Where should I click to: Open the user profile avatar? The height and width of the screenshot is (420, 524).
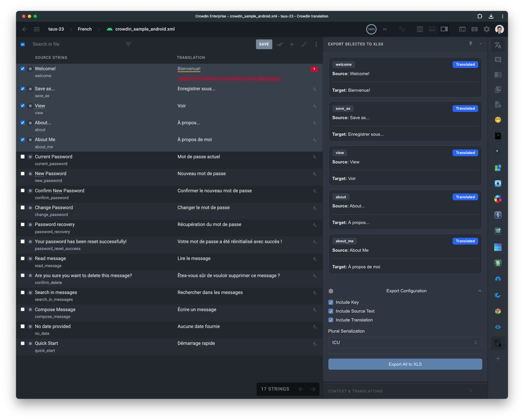499,29
